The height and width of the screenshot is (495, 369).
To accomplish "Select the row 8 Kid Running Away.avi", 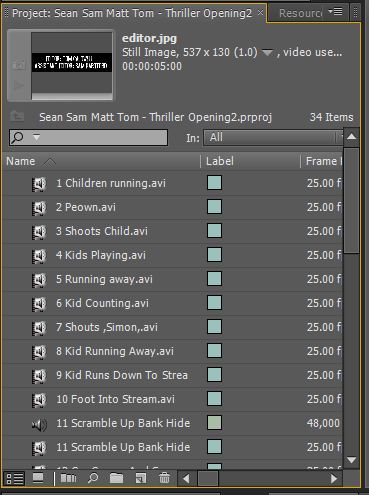I will (172, 352).
